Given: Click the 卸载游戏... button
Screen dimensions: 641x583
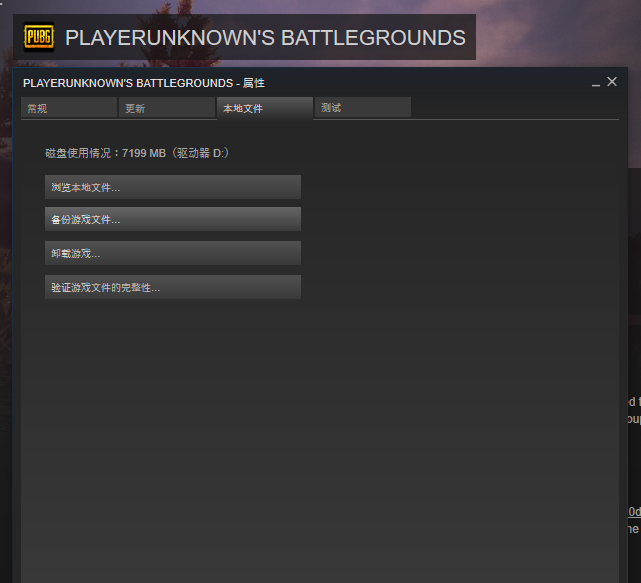Looking at the screenshot, I should click(173, 253).
